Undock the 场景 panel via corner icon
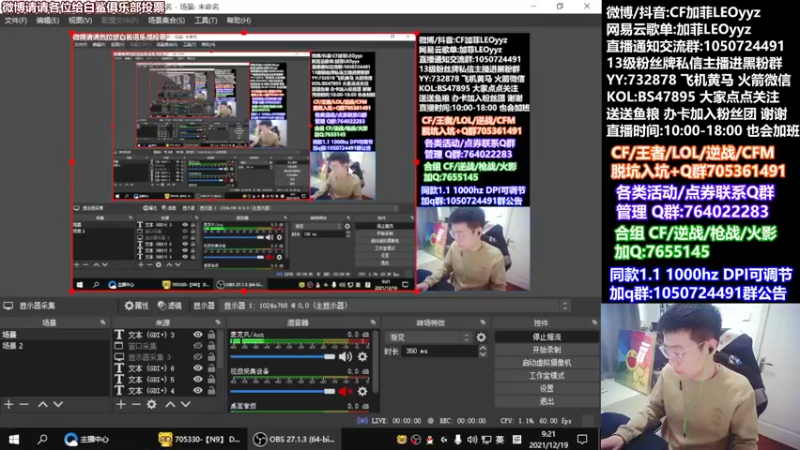Image resolution: width=800 pixels, height=450 pixels. point(103,322)
